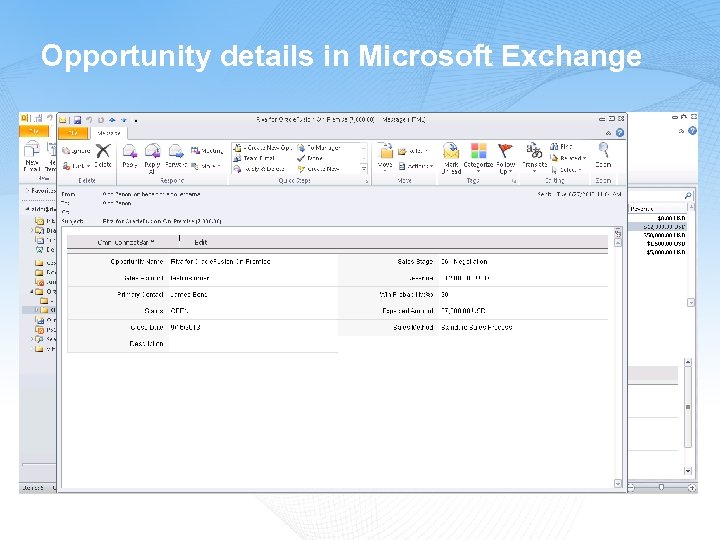The image size is (720, 540).
Task: Click the Sales Method value
Action: point(477,327)
